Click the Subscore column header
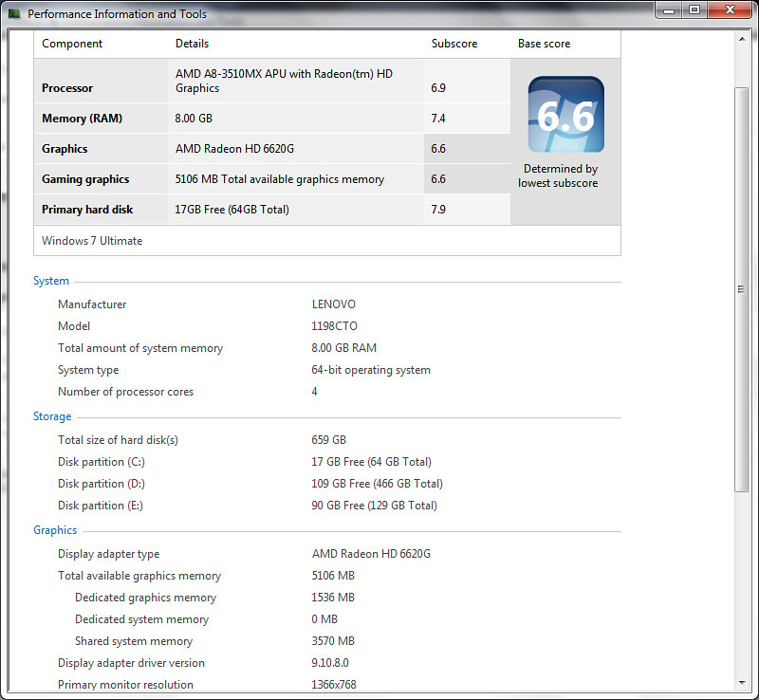 click(454, 44)
